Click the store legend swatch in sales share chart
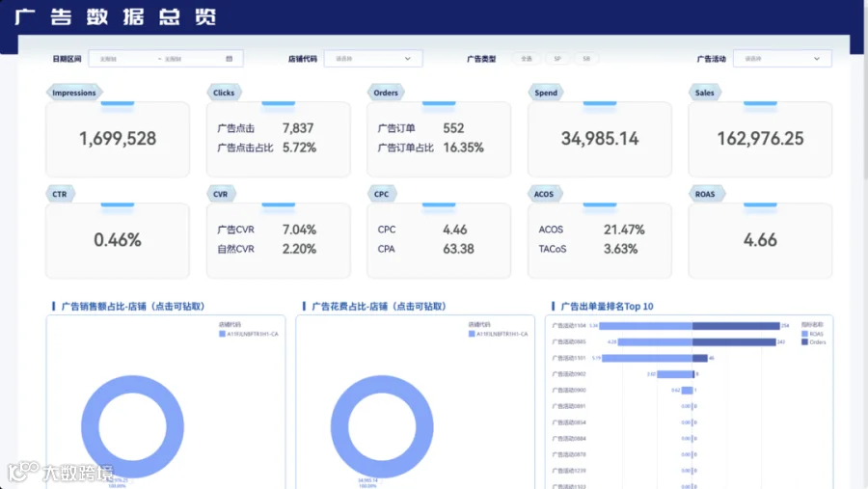The image size is (868, 489). (222, 334)
